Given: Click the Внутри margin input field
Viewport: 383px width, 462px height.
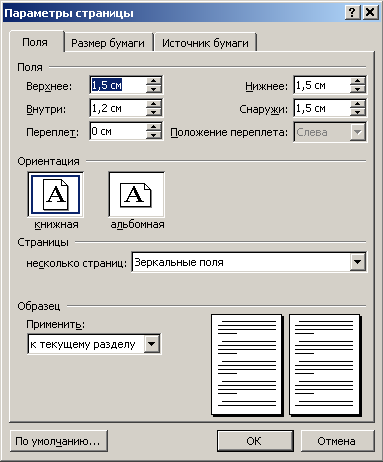Looking at the screenshot, I should pos(118,108).
